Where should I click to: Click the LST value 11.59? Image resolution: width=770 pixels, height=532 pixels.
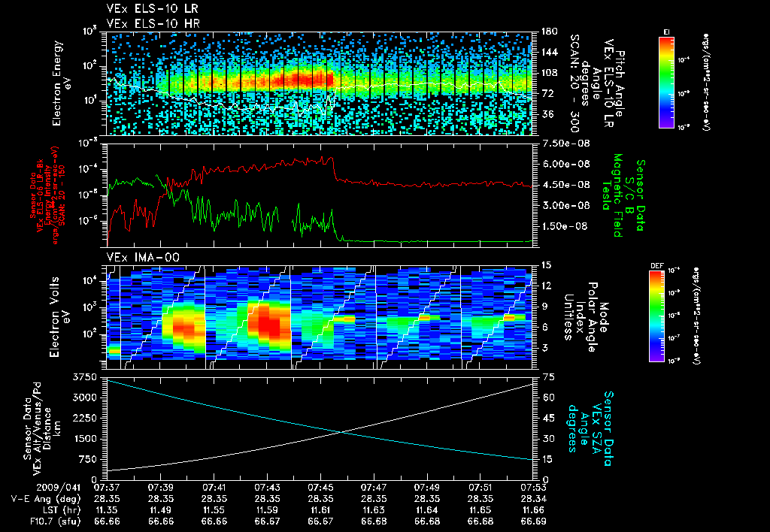click(267, 510)
